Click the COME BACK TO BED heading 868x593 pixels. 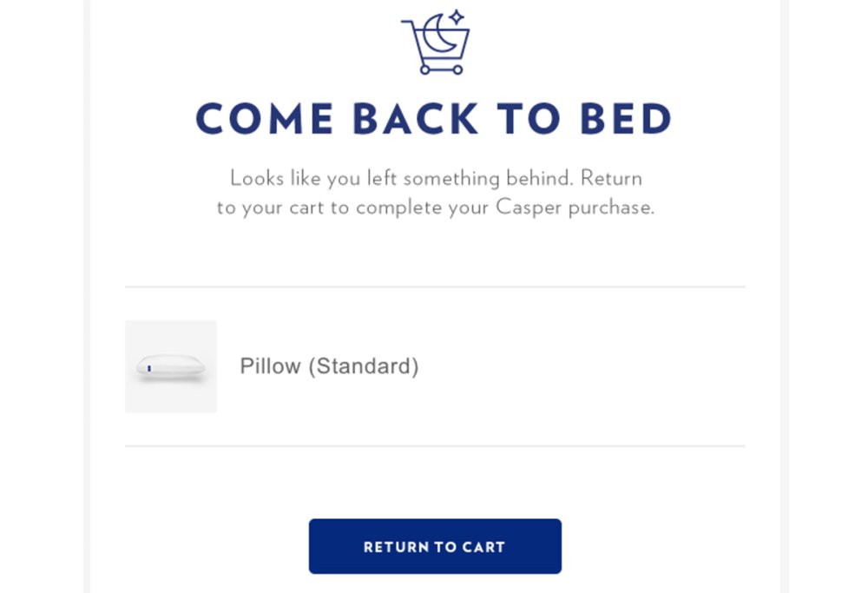tap(434, 118)
